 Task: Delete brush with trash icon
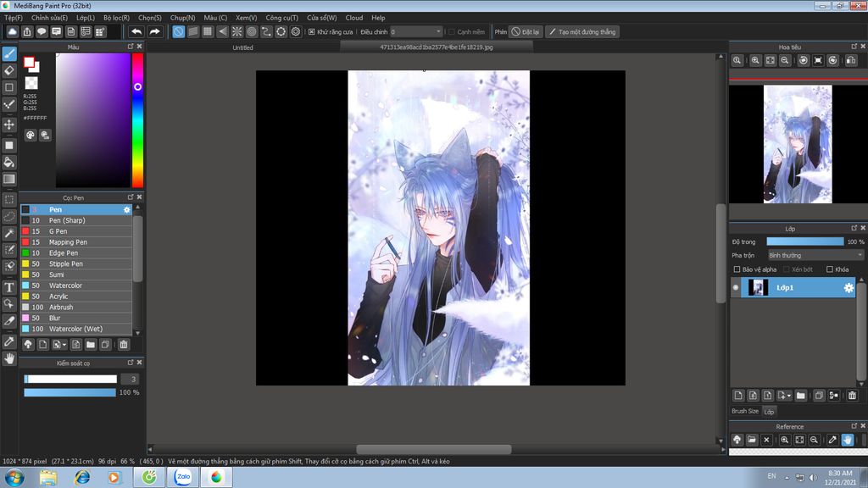click(124, 344)
